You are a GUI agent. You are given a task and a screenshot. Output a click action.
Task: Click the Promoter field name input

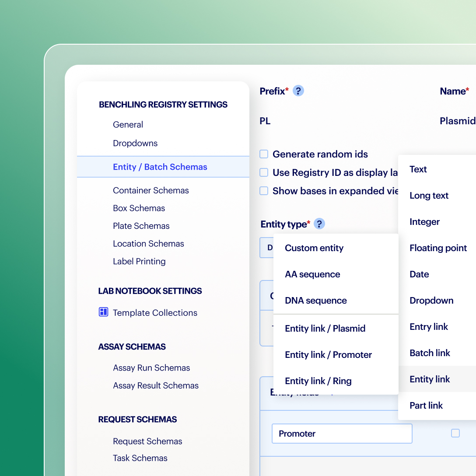tap(342, 434)
